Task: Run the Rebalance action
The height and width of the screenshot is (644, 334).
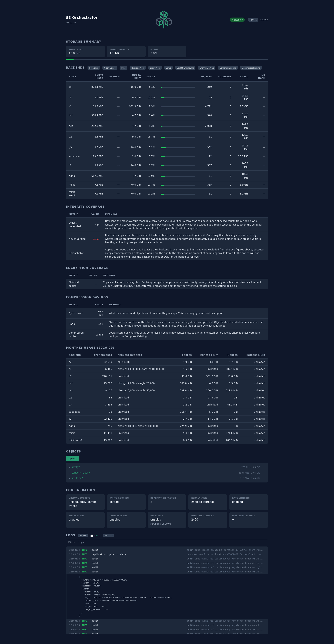Action: click(94, 68)
